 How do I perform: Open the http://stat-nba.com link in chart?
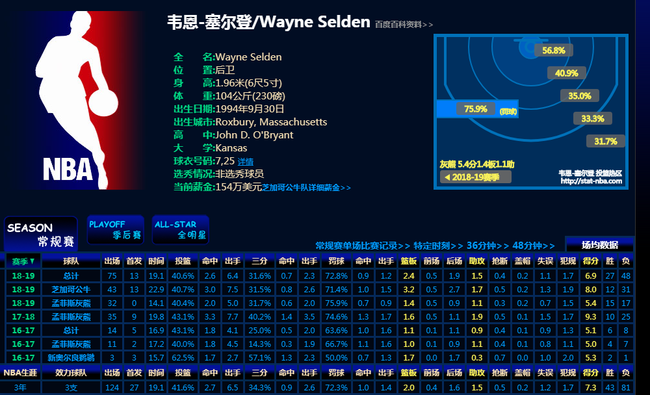591,181
